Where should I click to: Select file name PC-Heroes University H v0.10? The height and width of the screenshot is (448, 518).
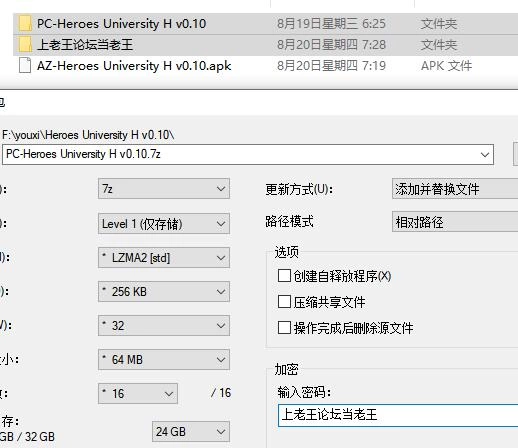[121, 24]
